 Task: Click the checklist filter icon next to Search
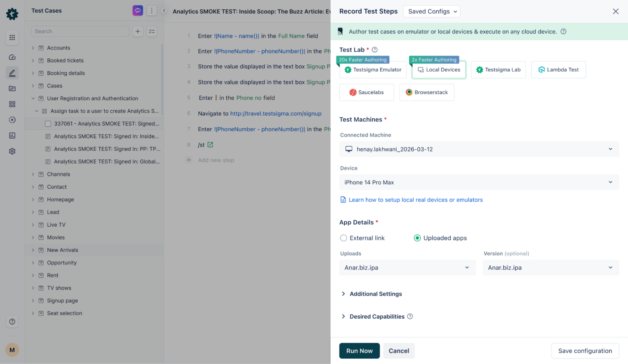point(152,31)
